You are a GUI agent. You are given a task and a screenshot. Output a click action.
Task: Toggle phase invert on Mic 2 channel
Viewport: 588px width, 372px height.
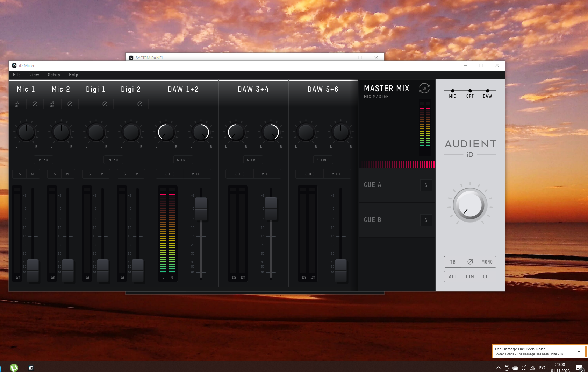(x=70, y=104)
